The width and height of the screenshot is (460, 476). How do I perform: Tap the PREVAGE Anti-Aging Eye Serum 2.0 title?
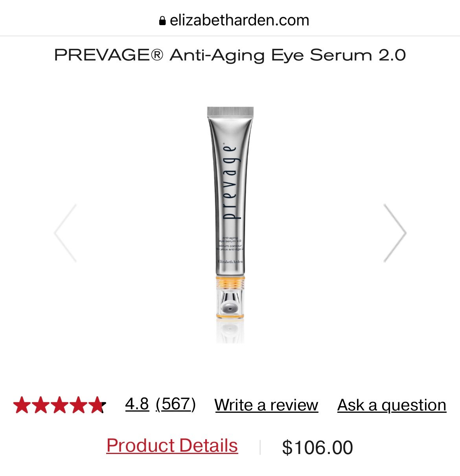tap(230, 55)
